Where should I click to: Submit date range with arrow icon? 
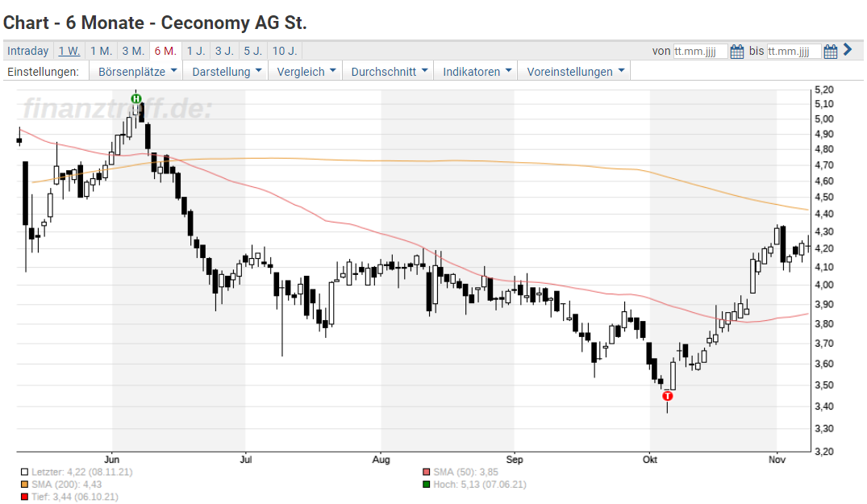point(848,50)
